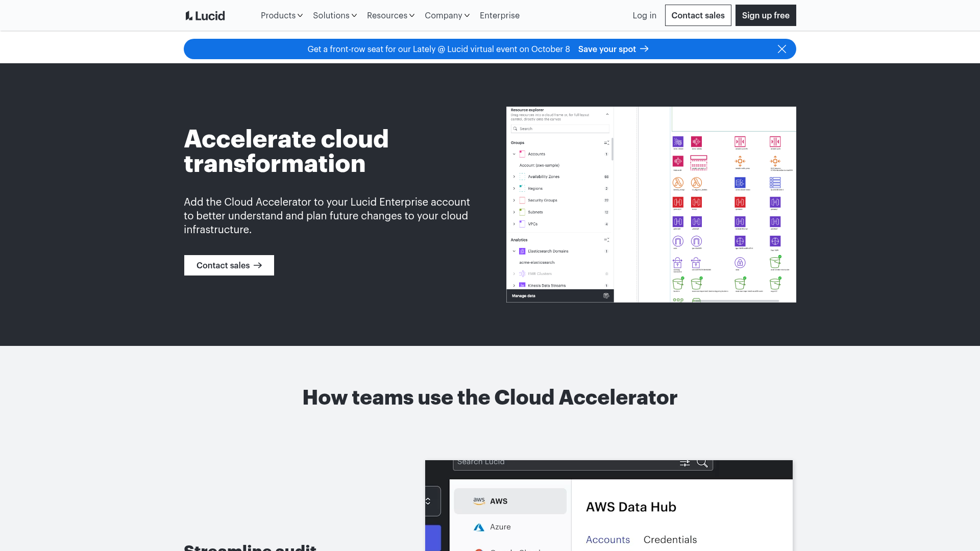
Task: Click the filter sliders icon in Search Lucid
Action: [684, 462]
